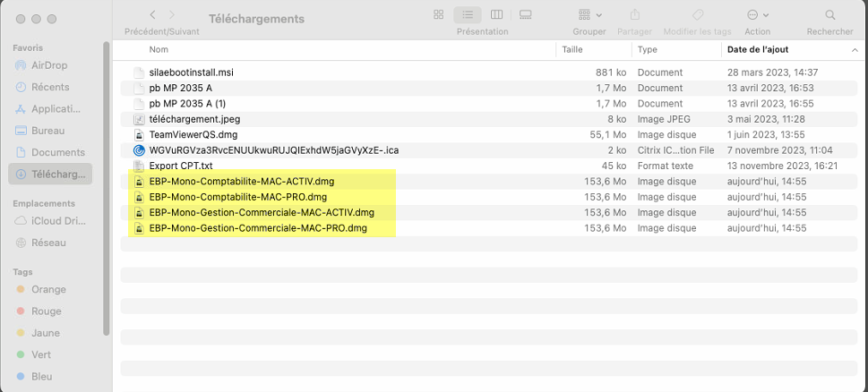This screenshot has width=868, height=392.
Task: Open the Action menu
Action: tap(758, 15)
